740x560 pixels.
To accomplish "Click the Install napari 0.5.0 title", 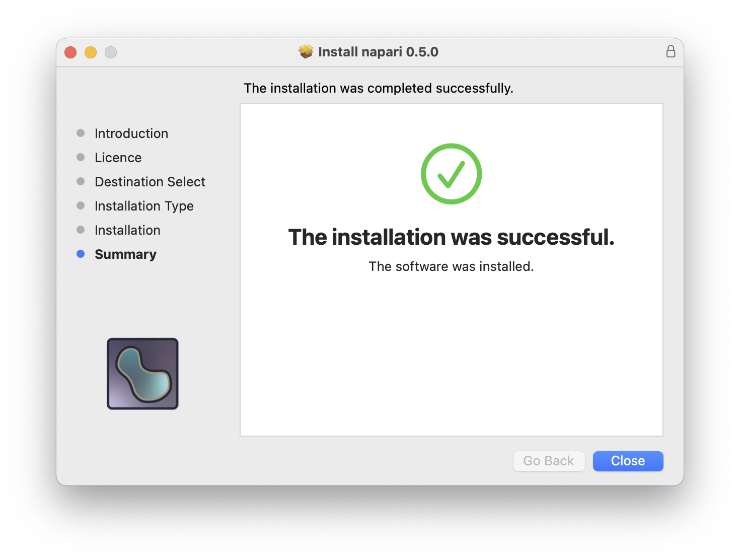I will 378,51.
